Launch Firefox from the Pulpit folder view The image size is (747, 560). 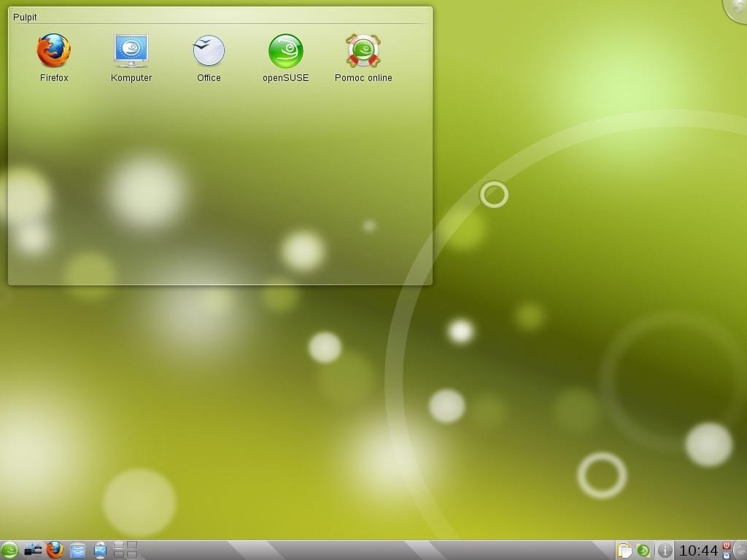54,51
